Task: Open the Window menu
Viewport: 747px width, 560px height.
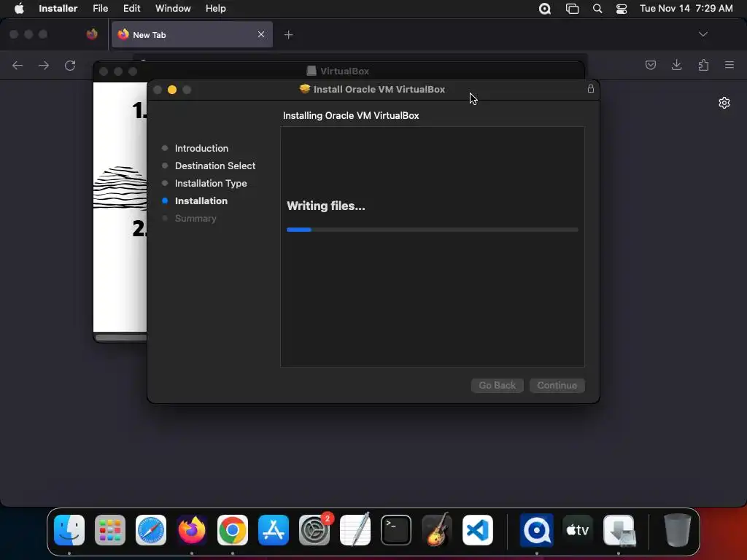Action: pyautogui.click(x=173, y=8)
